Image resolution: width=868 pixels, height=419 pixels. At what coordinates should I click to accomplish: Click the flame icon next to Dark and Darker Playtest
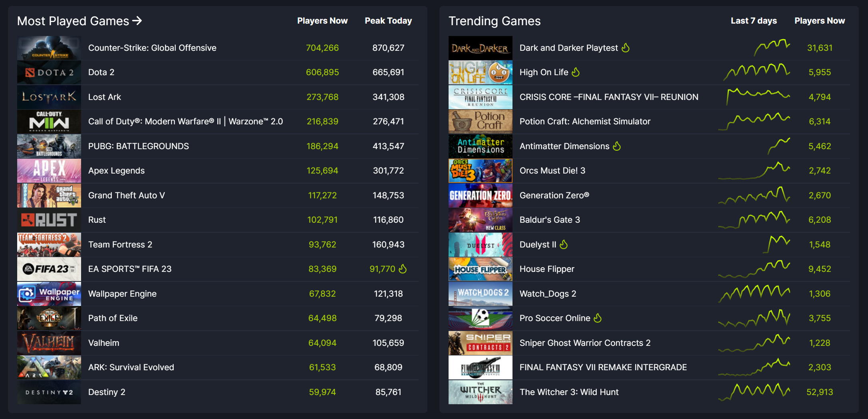626,48
